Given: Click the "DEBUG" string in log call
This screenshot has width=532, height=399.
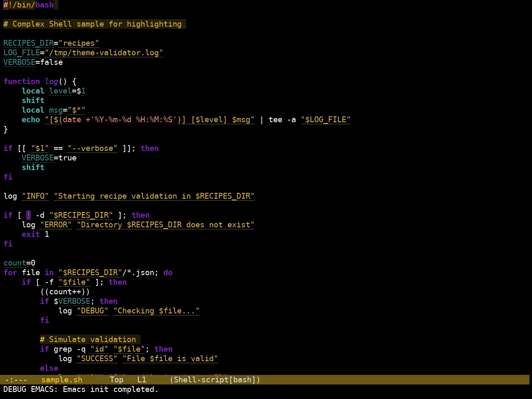Looking at the screenshot, I should coord(93,311).
